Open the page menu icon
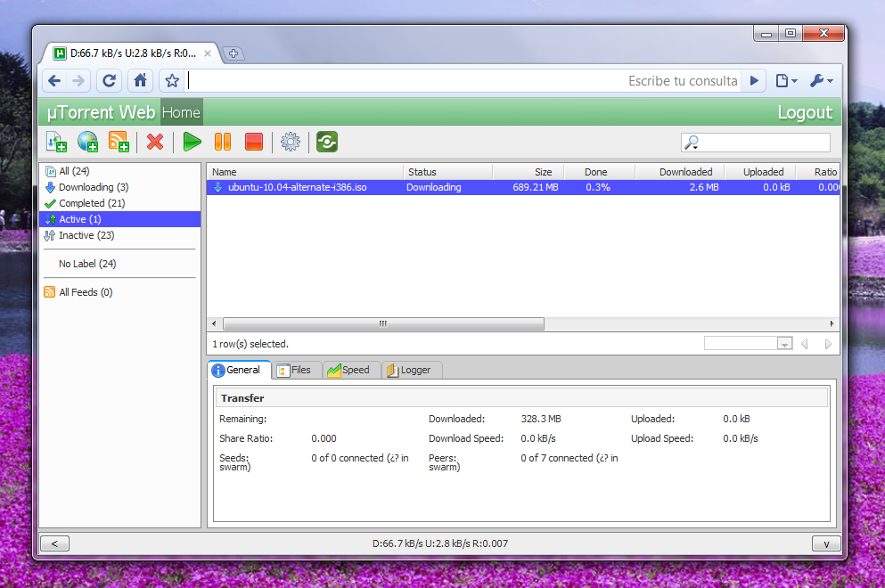The height and width of the screenshot is (588, 885). click(x=786, y=81)
